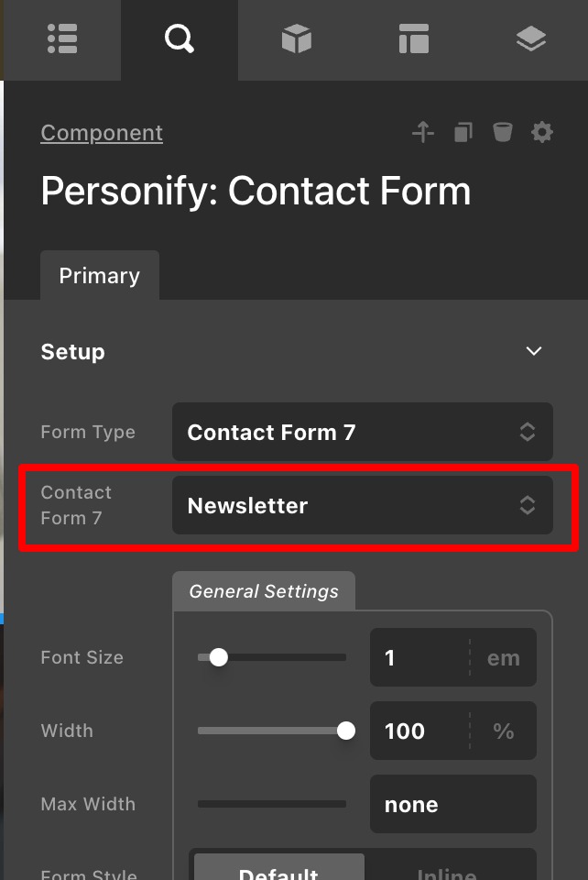
Task: Click the Max Width none field
Action: [453, 804]
